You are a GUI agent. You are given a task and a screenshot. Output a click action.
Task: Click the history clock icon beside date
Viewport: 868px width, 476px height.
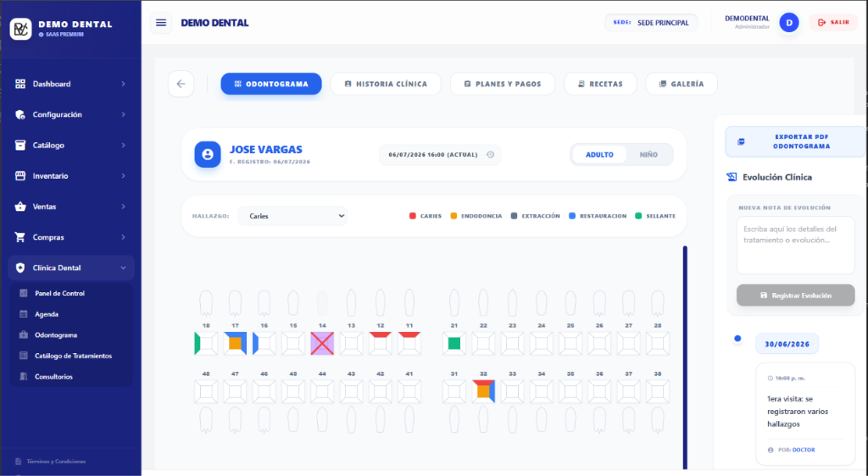click(490, 155)
